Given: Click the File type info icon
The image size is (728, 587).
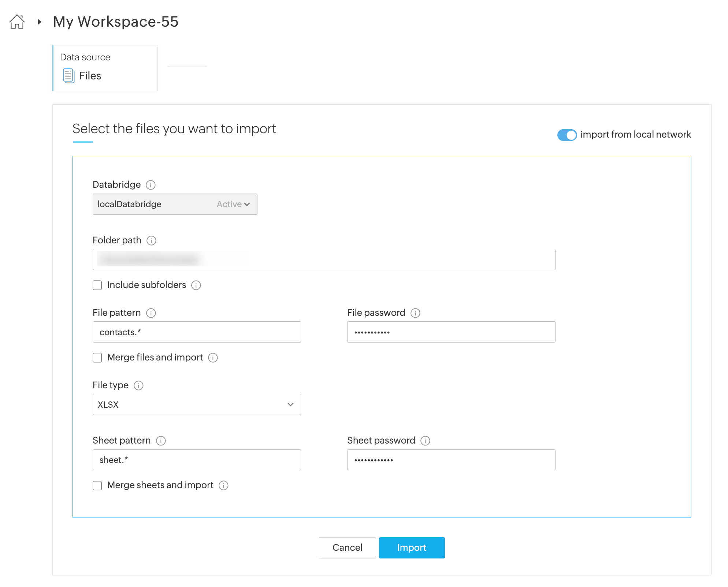Looking at the screenshot, I should pos(138,385).
